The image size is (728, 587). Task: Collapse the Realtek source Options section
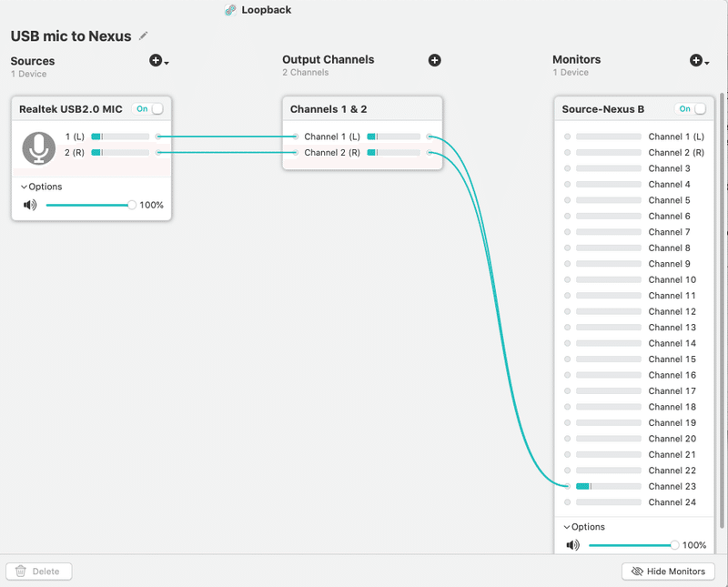point(24,187)
